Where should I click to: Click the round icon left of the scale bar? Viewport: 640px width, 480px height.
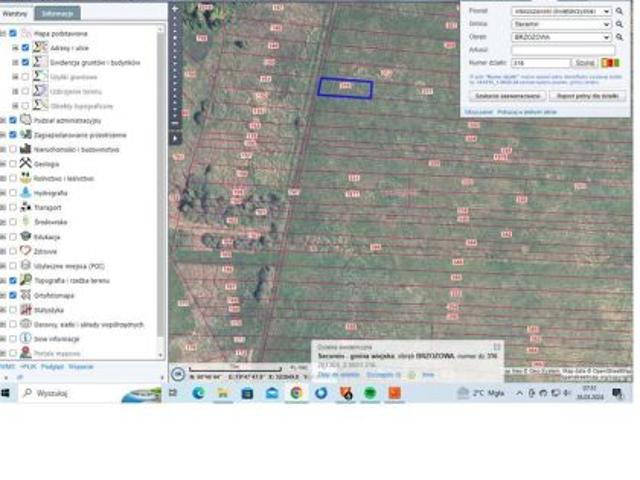[178, 374]
